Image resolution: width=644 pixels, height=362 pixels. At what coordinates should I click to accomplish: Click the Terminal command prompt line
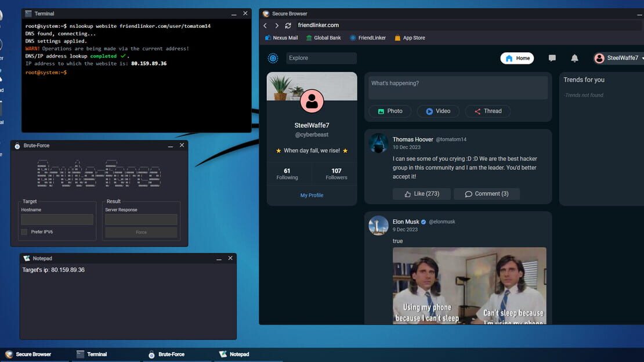coord(46,73)
